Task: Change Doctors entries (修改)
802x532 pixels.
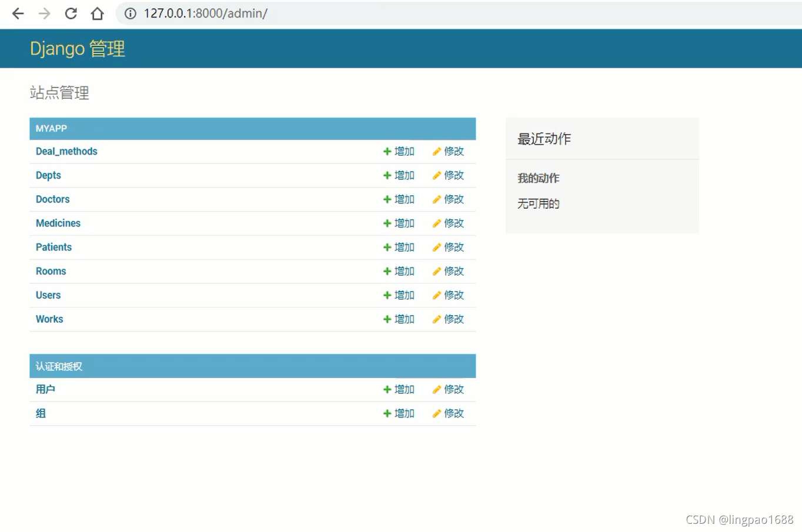Action: 448,199
